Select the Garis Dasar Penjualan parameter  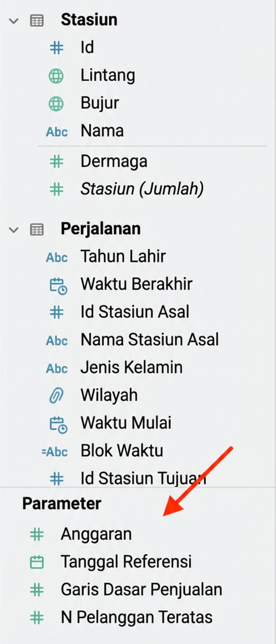point(141,590)
